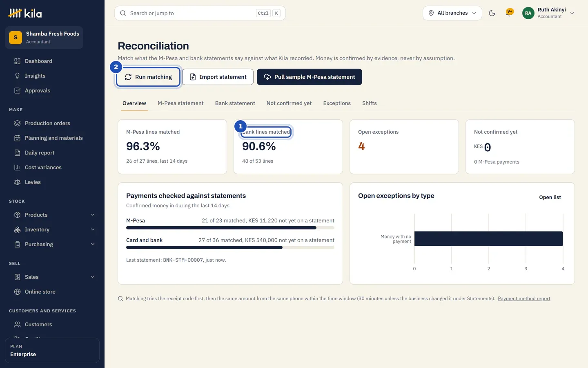Select Production orders layers icon

[x=17, y=123]
